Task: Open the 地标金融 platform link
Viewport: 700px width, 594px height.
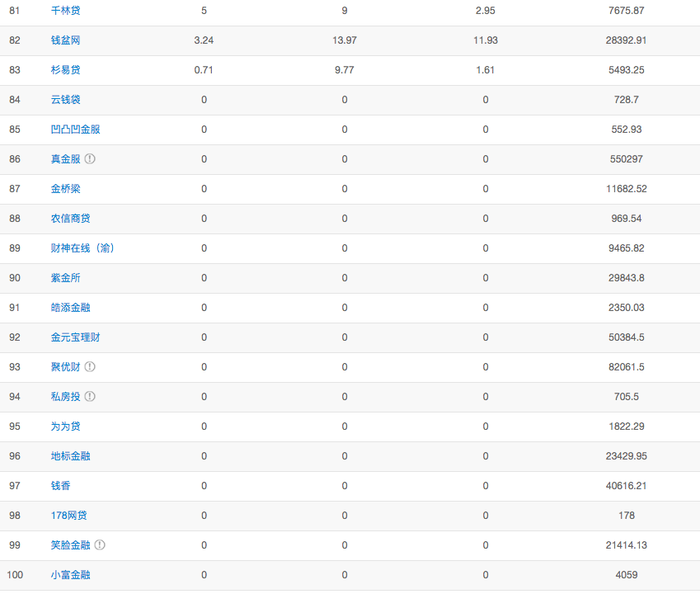Action: [x=71, y=456]
